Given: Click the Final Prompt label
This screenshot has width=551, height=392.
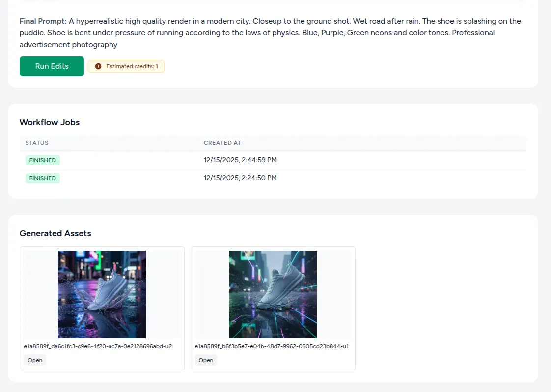Looking at the screenshot, I should pos(43,21).
